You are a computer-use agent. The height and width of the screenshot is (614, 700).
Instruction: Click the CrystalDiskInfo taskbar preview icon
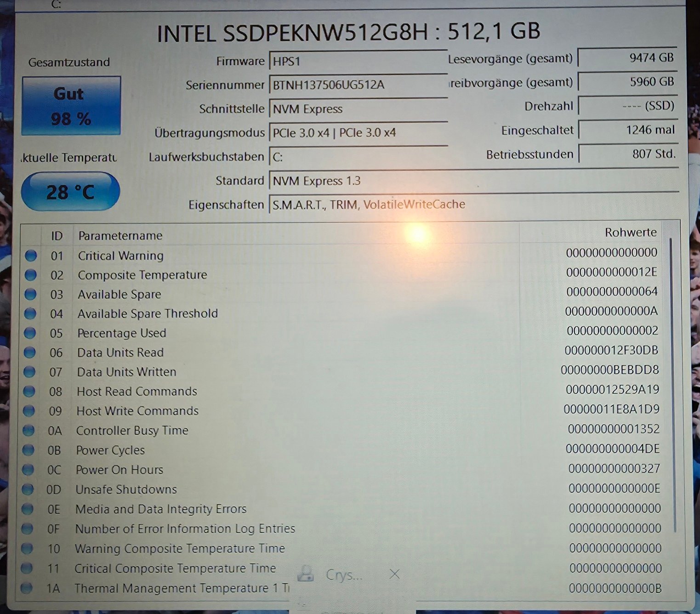(306, 574)
